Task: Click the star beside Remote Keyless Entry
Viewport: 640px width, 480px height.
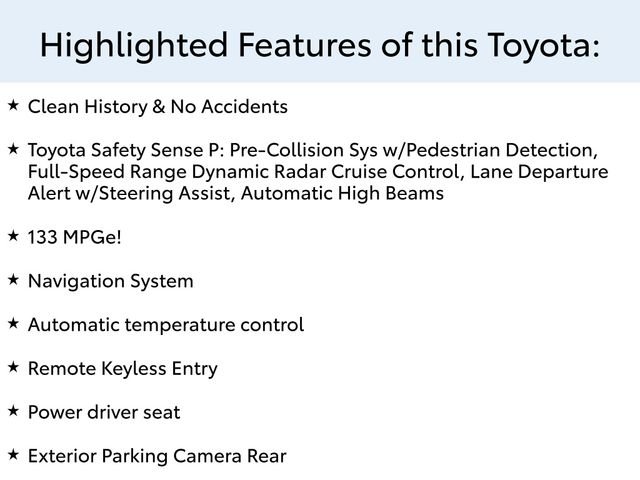Action: tap(12, 367)
